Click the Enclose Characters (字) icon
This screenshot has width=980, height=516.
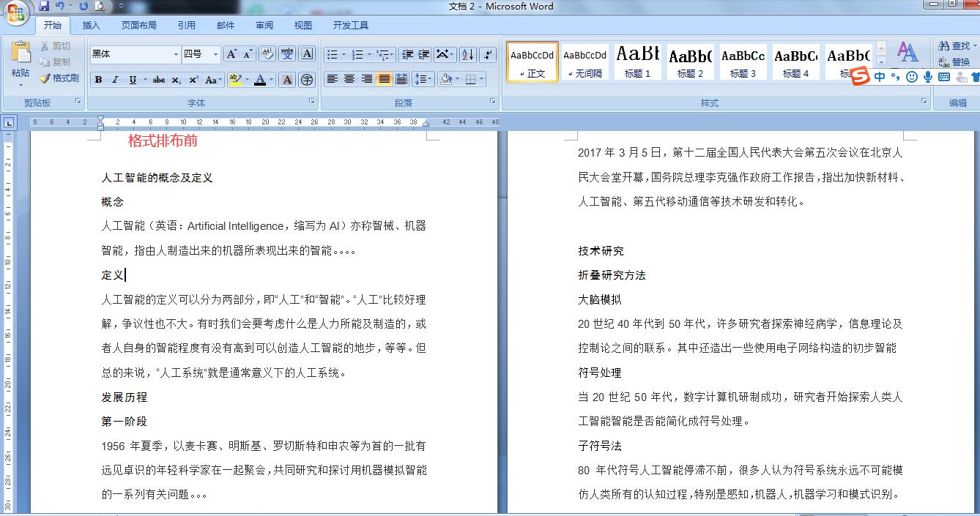pyautogui.click(x=307, y=79)
